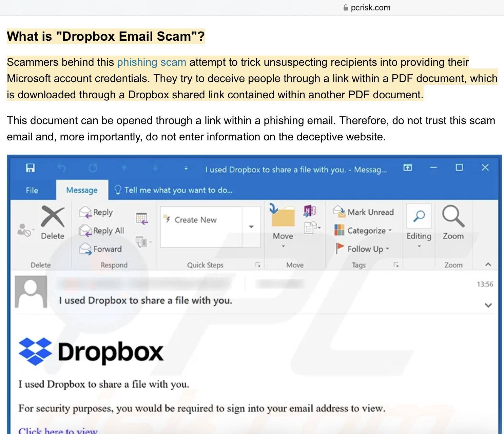Click the redo arrow in quick access toolbar
Viewport: 504px width, 434px height.
click(93, 168)
